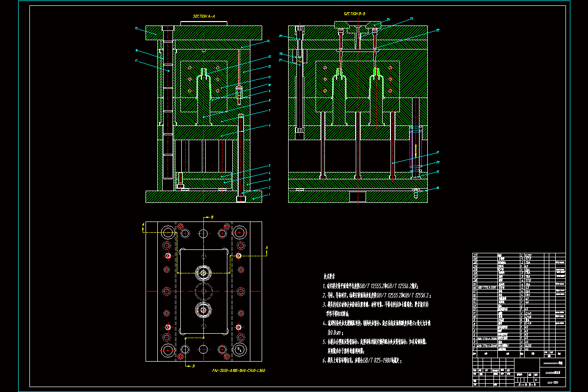588x392 pixels.
Task: Select the ejector knockout slot at the bottom of Section B-B
Action: coord(358,196)
